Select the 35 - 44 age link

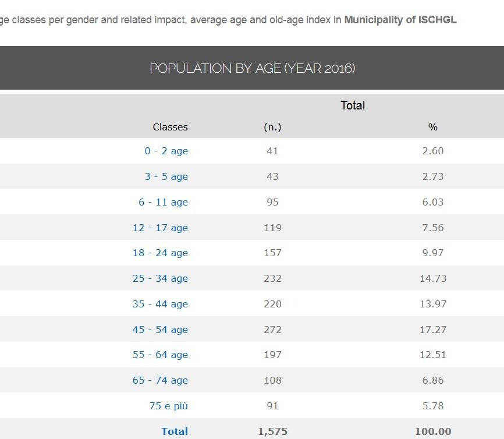(160, 304)
